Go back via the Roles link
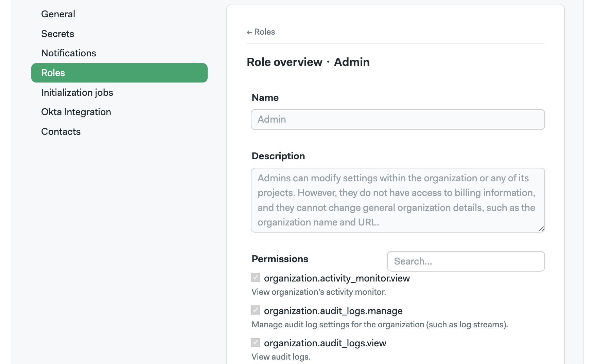This screenshot has width=594, height=364. [261, 32]
